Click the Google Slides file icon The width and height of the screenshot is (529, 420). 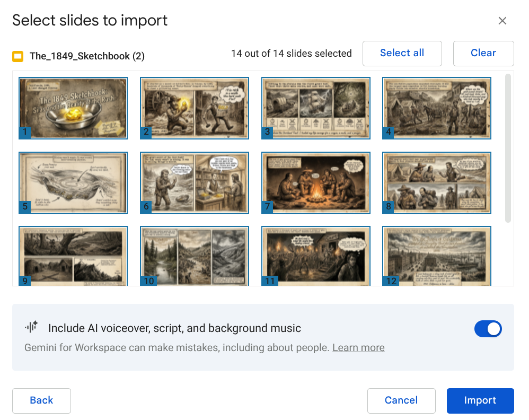[19, 56]
